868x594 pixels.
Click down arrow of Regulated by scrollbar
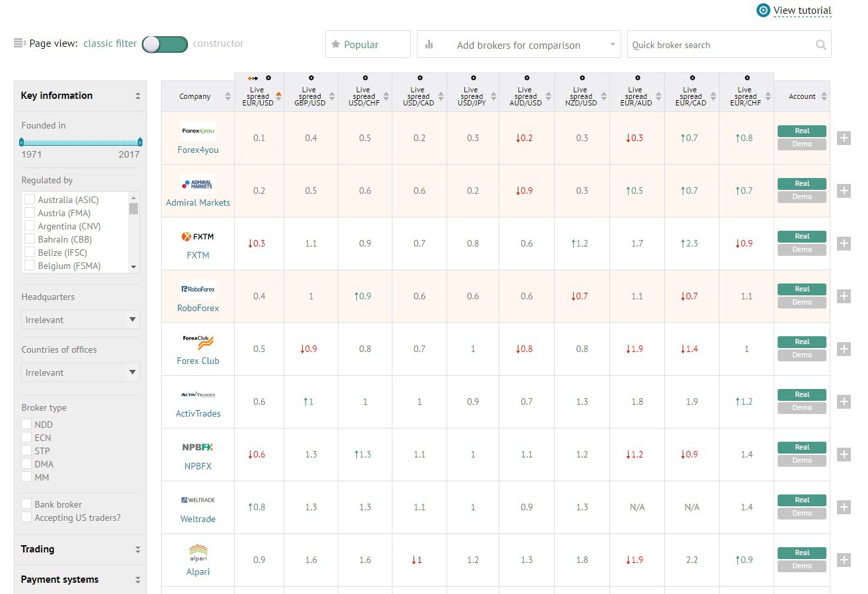point(134,267)
